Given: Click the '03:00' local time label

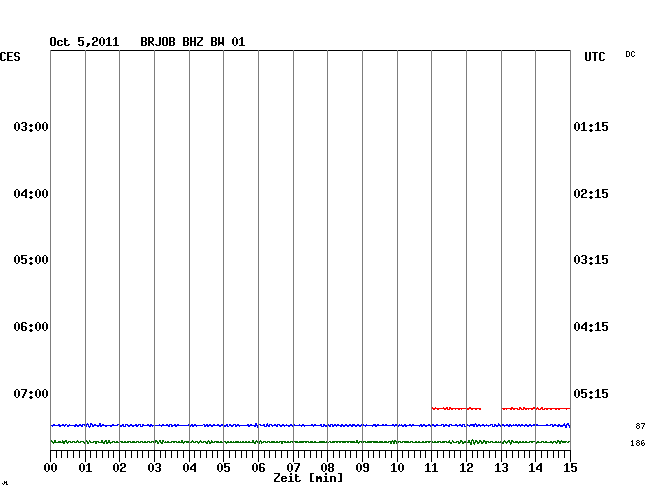Looking at the screenshot, I should (x=31, y=126).
